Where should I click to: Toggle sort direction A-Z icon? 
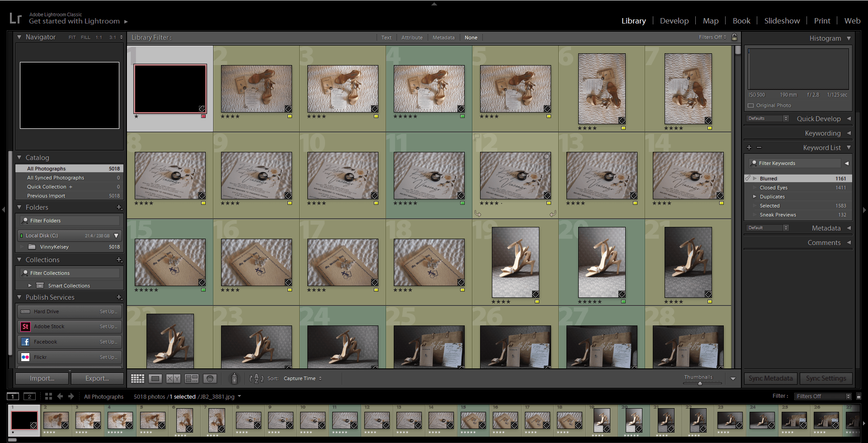256,378
